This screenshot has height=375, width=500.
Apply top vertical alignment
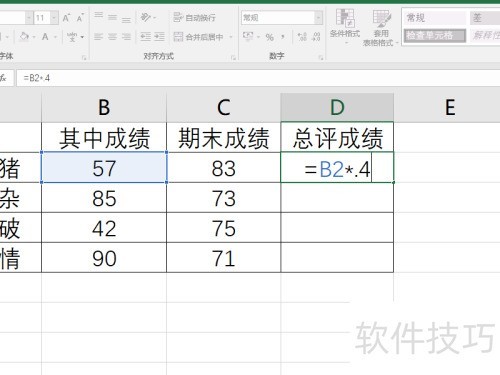(98, 16)
